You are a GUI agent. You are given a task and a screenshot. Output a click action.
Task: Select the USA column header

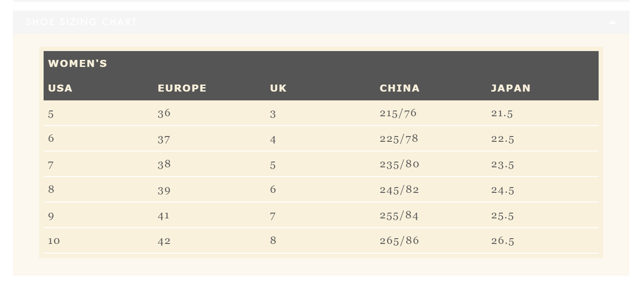pyautogui.click(x=60, y=88)
